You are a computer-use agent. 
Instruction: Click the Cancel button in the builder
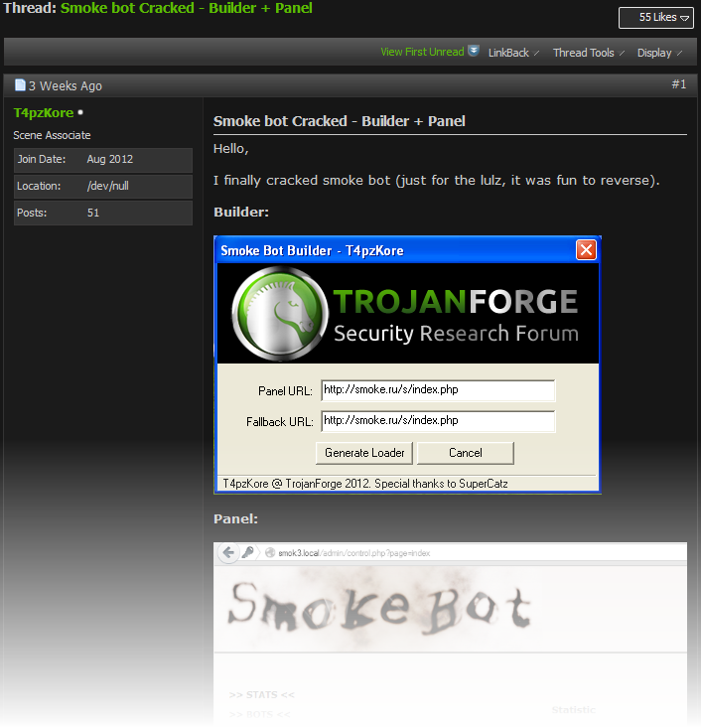(465, 453)
